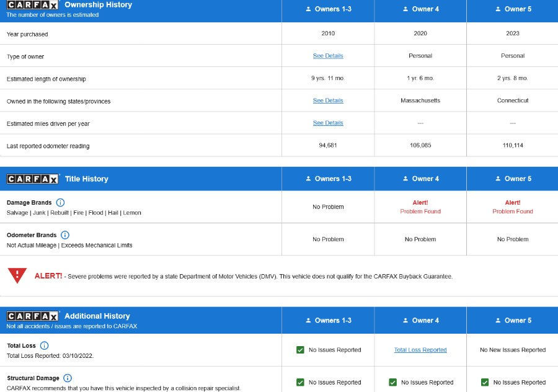Click the 106,085 odometer reading
The height and width of the screenshot is (392, 558).
click(x=420, y=146)
